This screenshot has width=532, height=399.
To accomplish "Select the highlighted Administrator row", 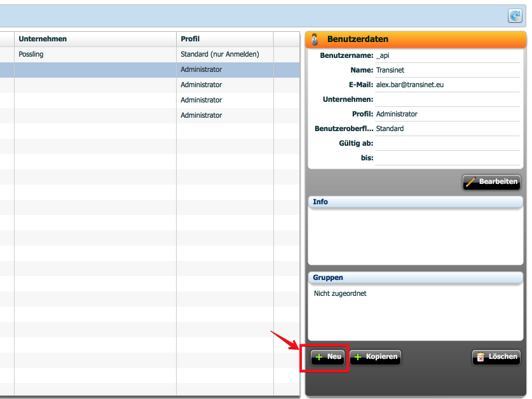I will click(201, 69).
